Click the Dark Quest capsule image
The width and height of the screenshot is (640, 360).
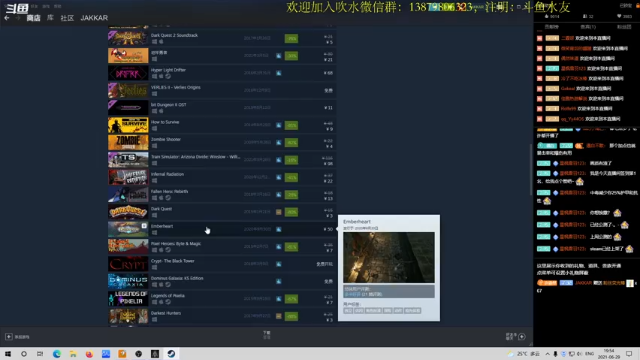coord(128,212)
